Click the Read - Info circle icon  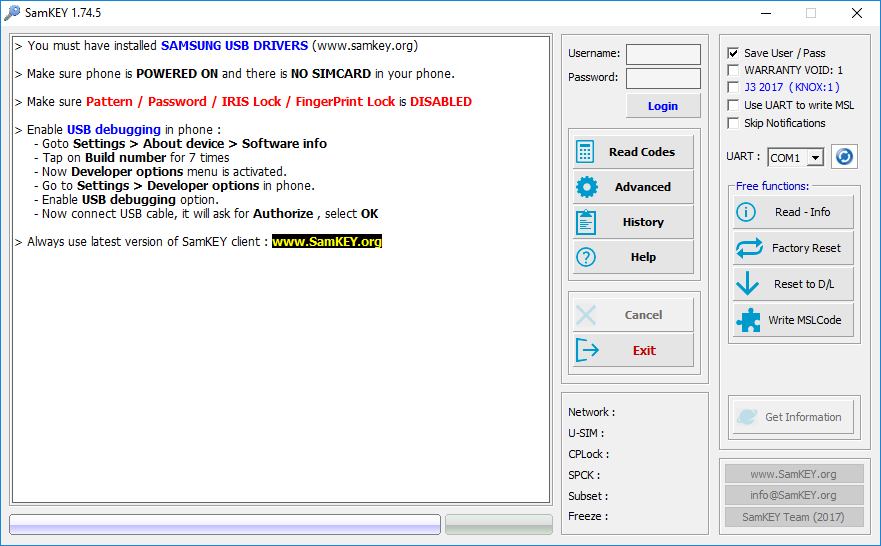coord(746,212)
